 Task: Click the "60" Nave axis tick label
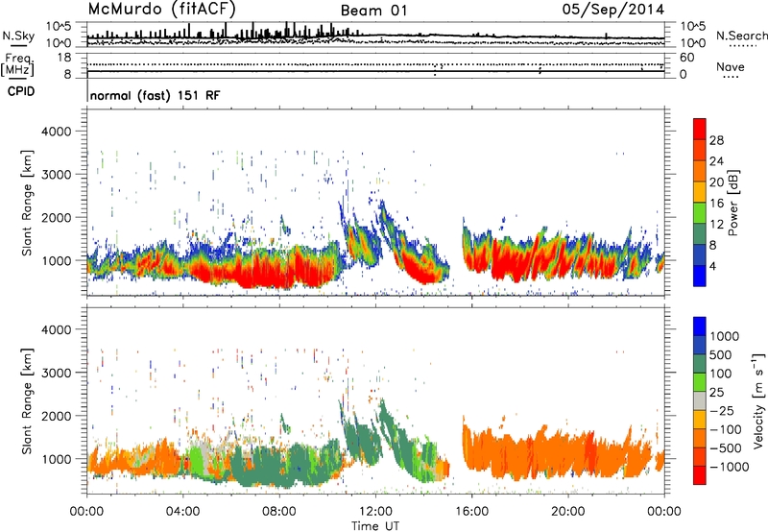[x=687, y=58]
